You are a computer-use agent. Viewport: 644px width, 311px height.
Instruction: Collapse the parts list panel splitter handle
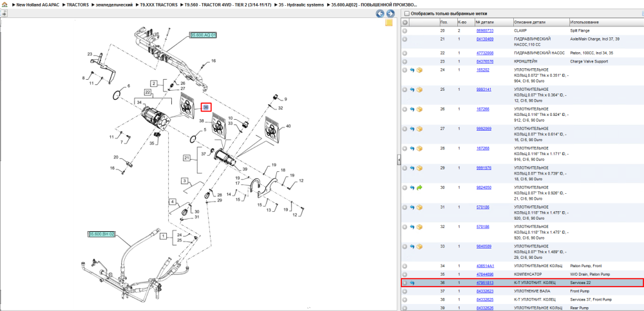click(399, 160)
